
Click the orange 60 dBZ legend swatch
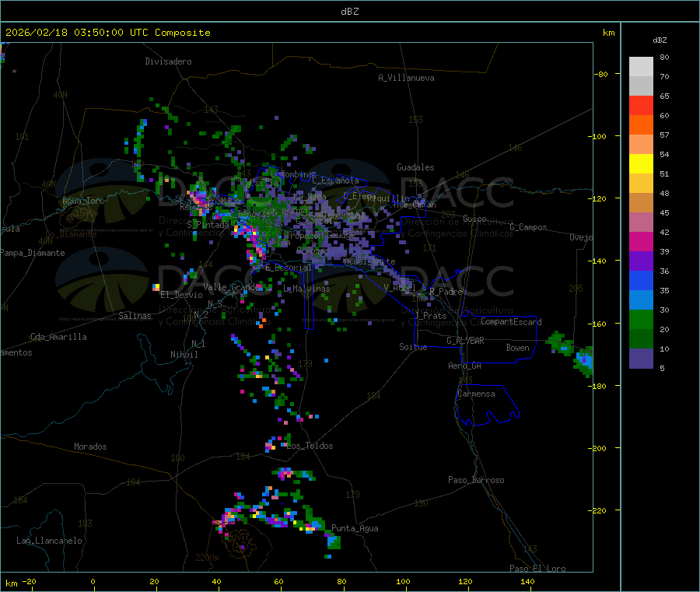(x=641, y=125)
